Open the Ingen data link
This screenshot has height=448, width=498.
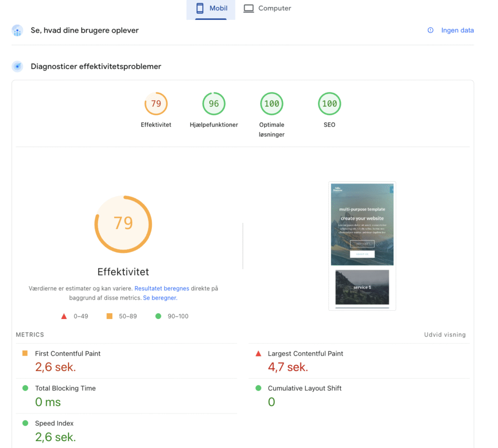[x=457, y=30]
